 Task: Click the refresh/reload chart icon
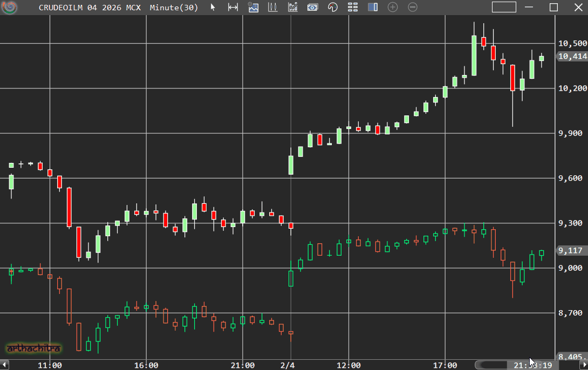click(333, 8)
